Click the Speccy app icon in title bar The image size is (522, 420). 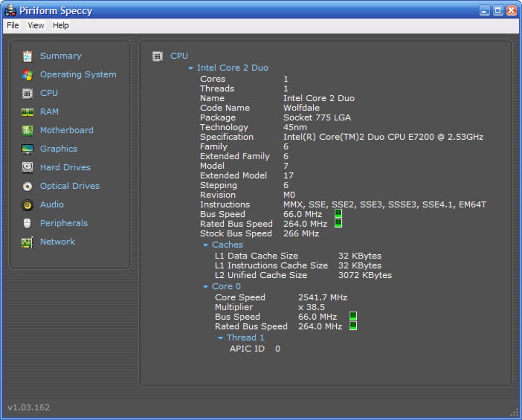[10, 11]
